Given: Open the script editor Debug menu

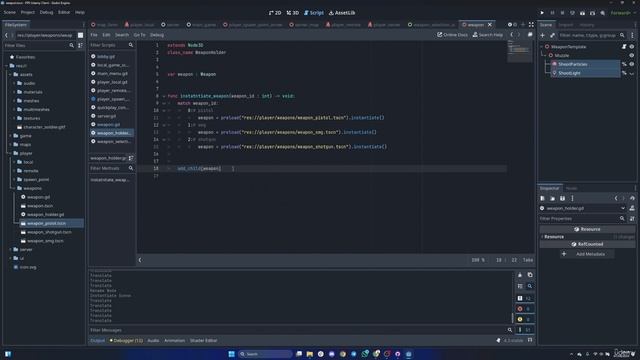Looking at the screenshot, I should [x=157, y=35].
